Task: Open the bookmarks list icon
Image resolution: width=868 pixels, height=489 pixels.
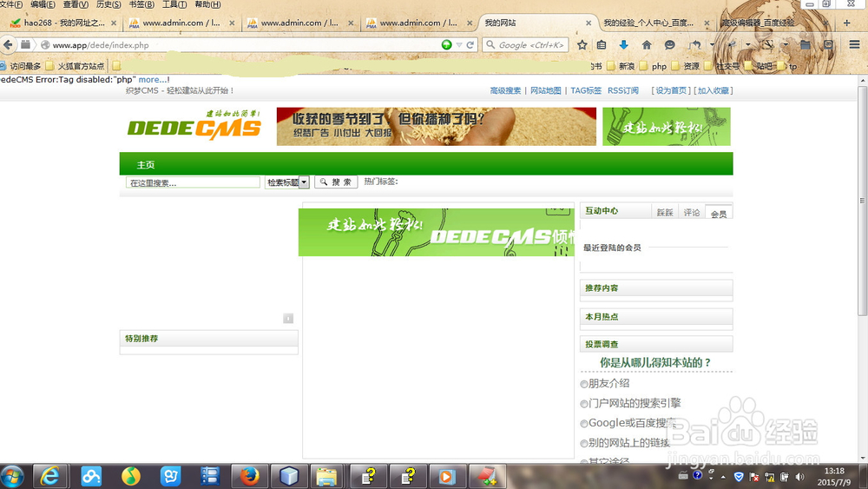Action: pos(602,45)
